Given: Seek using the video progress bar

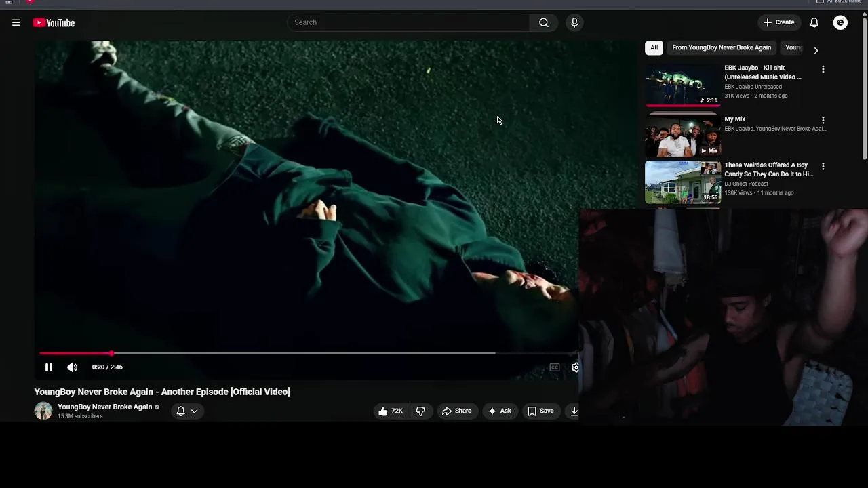Looking at the screenshot, I should point(308,353).
